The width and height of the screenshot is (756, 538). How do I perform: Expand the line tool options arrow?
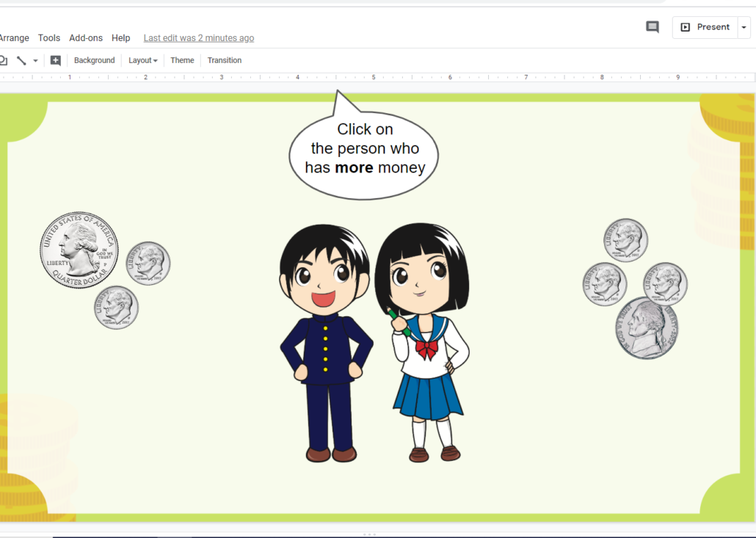click(34, 60)
